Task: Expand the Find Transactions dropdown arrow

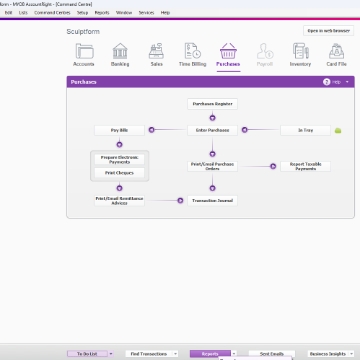Action: tap(175, 354)
